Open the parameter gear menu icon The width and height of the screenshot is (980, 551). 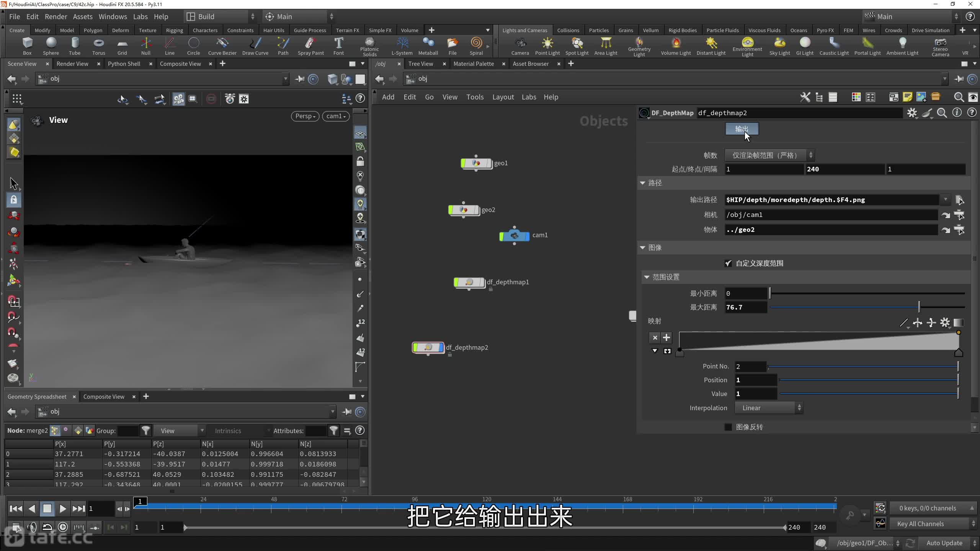pos(912,113)
